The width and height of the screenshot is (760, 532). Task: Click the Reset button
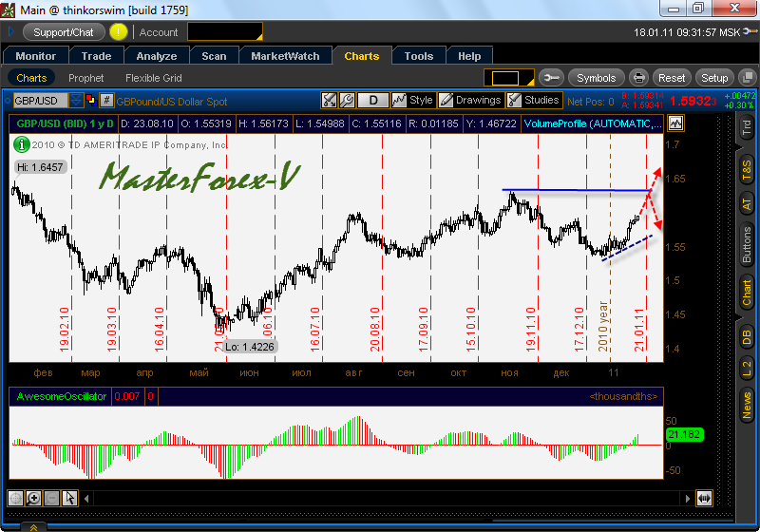click(x=672, y=78)
